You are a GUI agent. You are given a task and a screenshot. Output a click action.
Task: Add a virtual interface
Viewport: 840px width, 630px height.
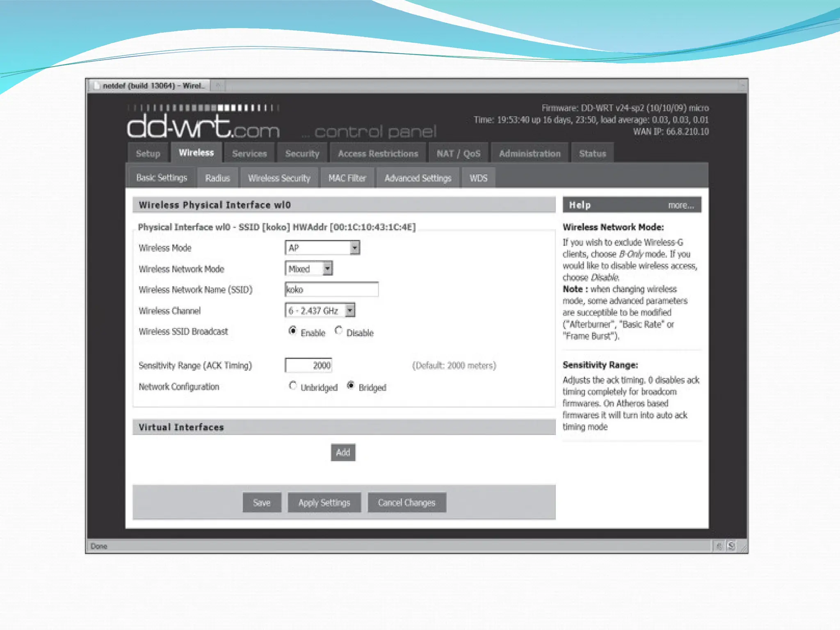[x=343, y=452]
